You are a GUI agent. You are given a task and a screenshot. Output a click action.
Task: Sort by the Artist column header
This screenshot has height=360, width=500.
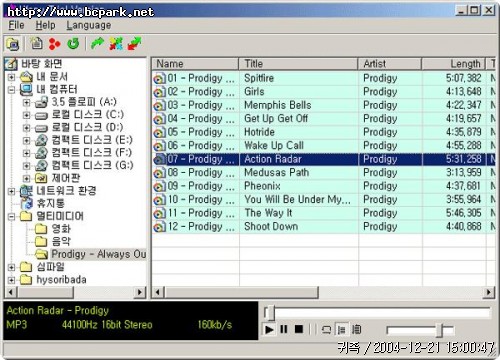(390, 64)
